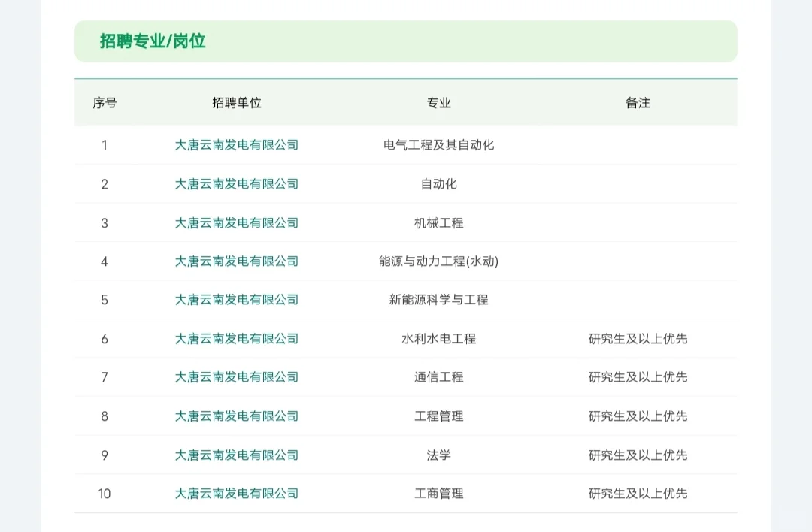Click 研究生及以上优先 note for 法学
Viewport: 812px width, 532px height.
point(638,455)
